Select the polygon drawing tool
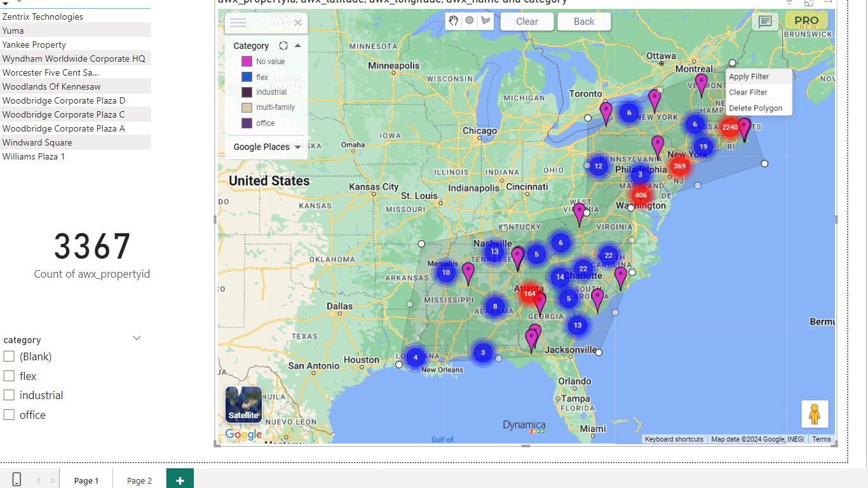The width and height of the screenshot is (868, 488). [x=485, y=20]
